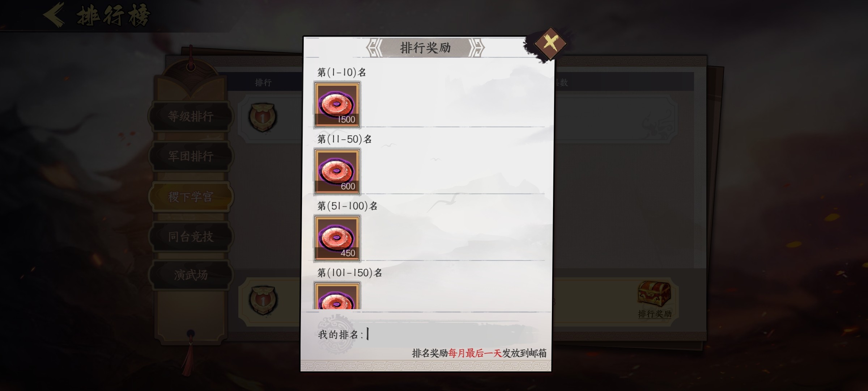Tap the 第(51-100)名 tier label
Image resolution: width=868 pixels, height=391 pixels.
click(x=348, y=206)
